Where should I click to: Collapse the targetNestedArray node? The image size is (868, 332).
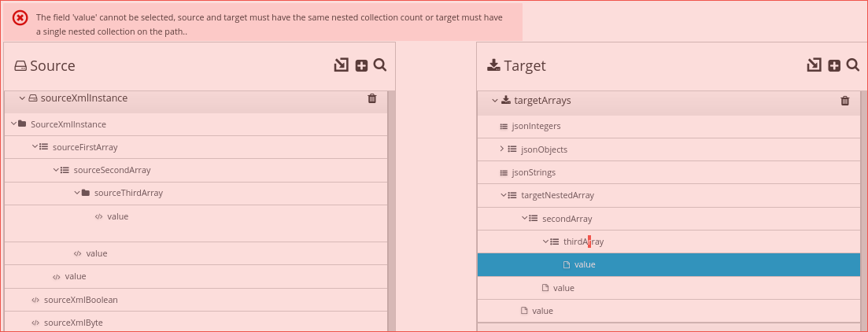point(504,195)
